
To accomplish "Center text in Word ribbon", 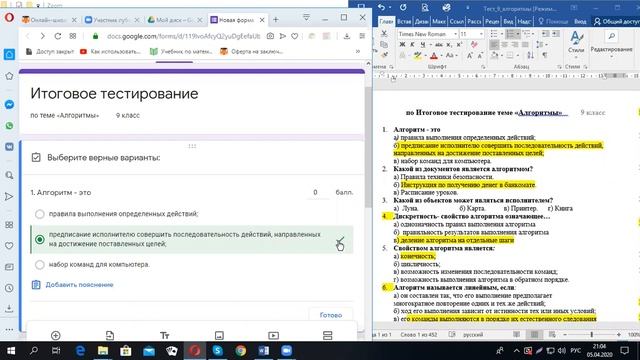I will point(504,44).
